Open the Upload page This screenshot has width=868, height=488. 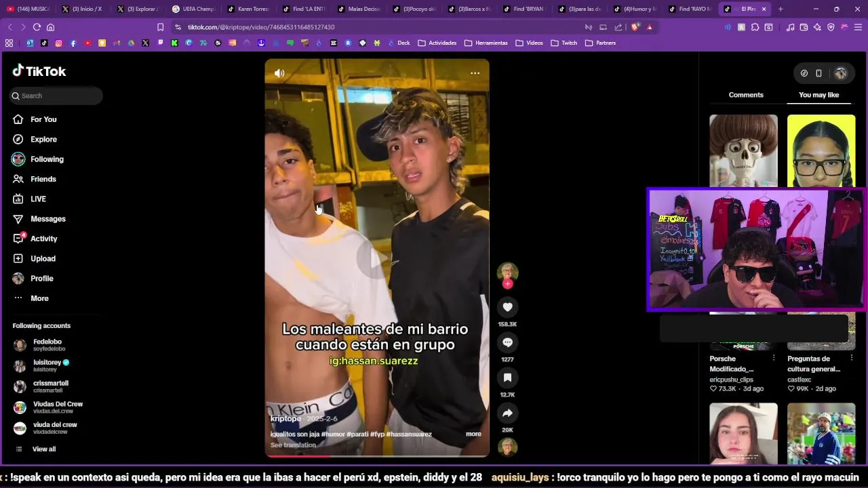pyautogui.click(x=43, y=258)
